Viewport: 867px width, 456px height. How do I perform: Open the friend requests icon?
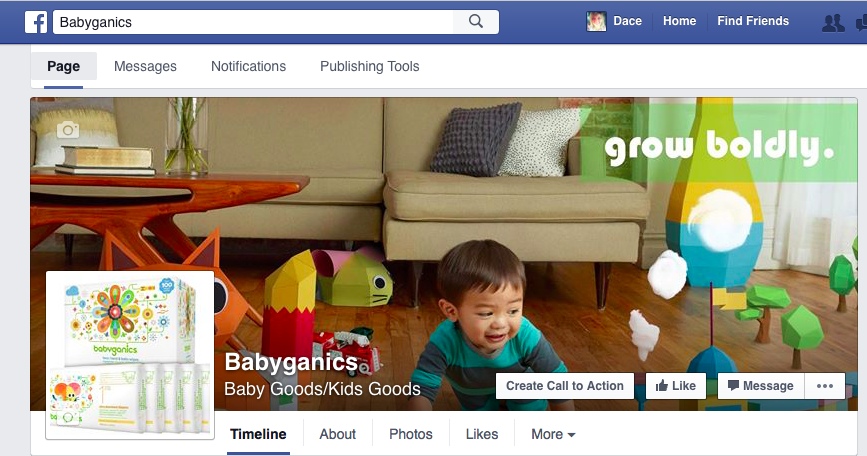coord(833,23)
